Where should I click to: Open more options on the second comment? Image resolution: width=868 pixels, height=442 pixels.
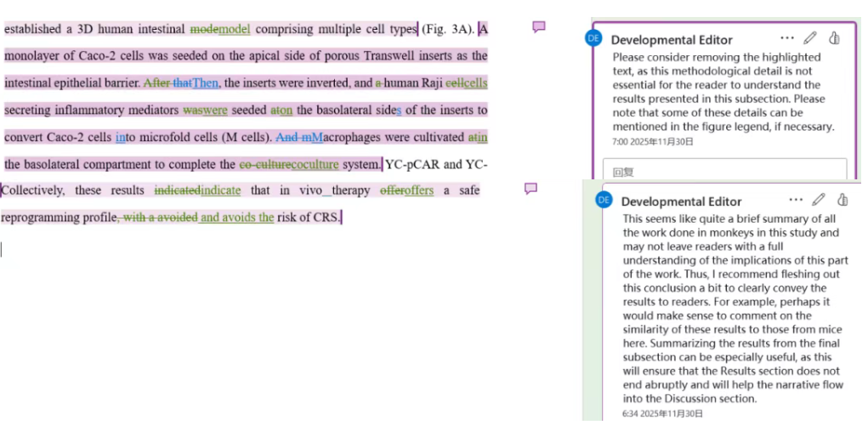(796, 200)
